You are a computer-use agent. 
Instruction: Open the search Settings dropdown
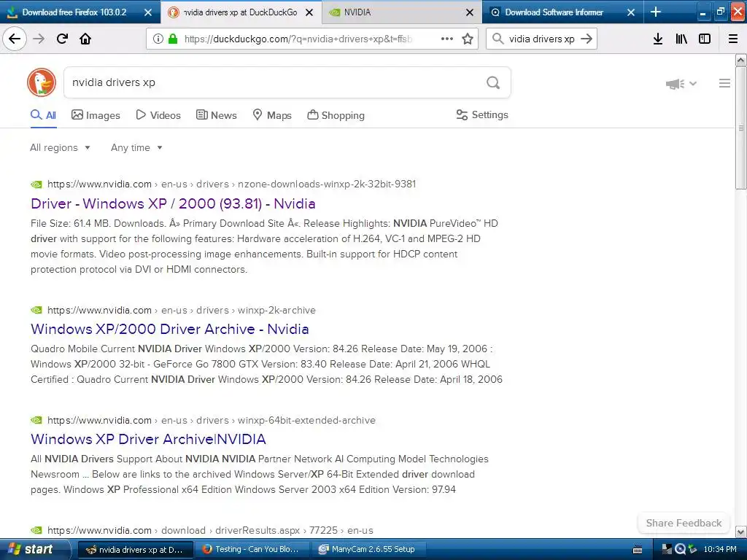(482, 114)
